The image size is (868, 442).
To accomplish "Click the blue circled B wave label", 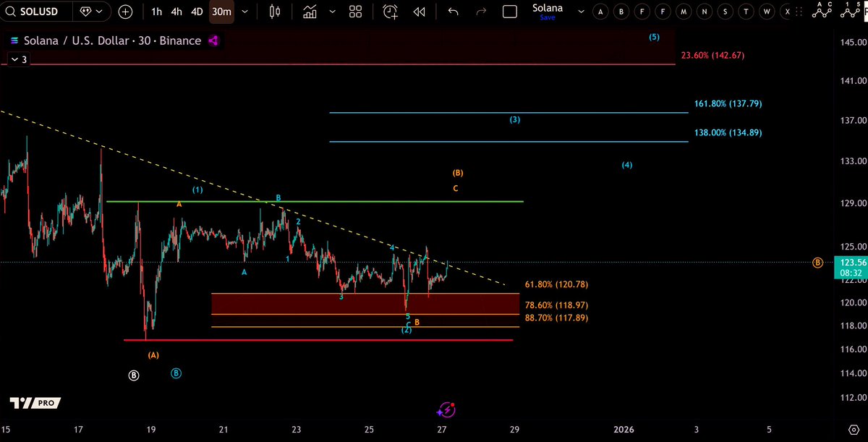I will click(176, 373).
